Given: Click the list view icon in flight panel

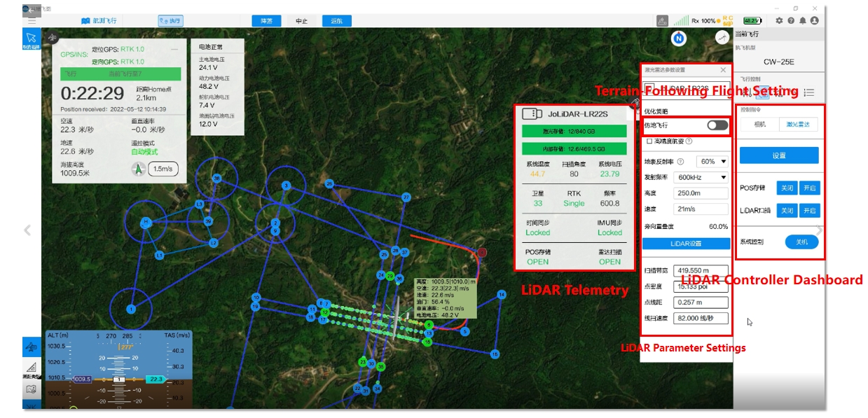Looking at the screenshot, I should point(808,92).
